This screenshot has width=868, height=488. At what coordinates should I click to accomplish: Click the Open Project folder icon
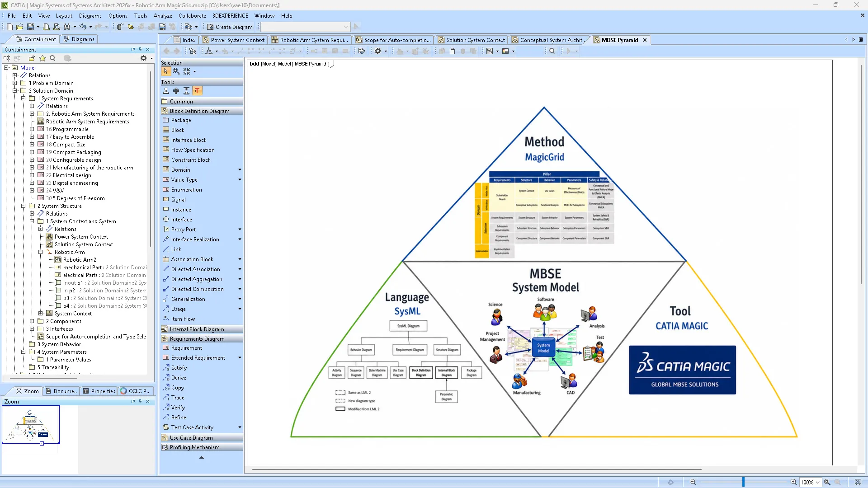19,27
